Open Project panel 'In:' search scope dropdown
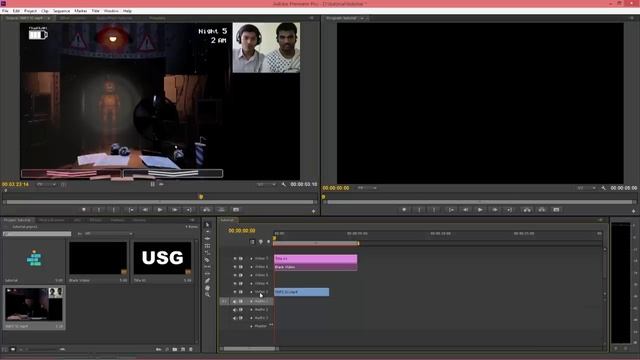Screen dimensions: 640x360 tap(108, 234)
